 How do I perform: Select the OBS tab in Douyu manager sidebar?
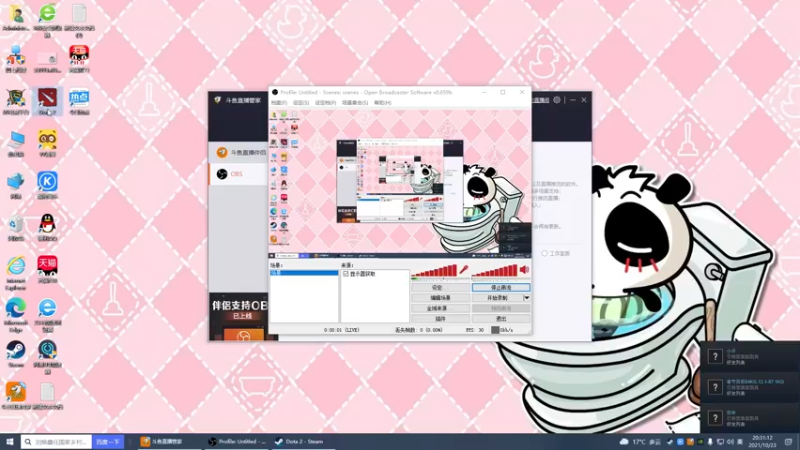[238, 174]
